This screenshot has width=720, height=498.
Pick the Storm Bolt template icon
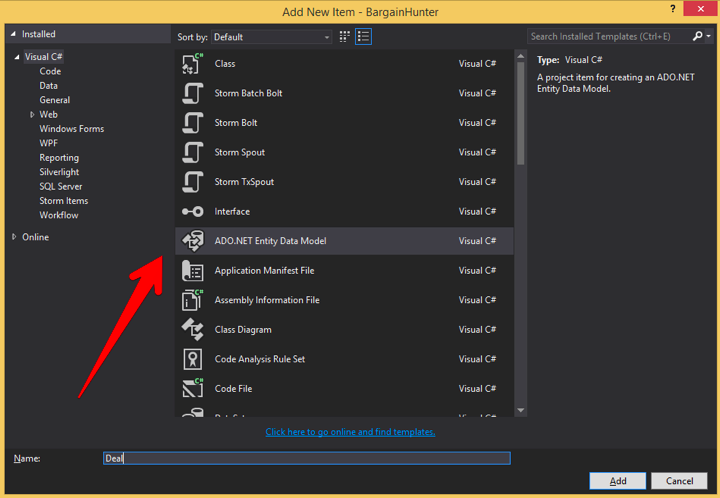click(192, 123)
